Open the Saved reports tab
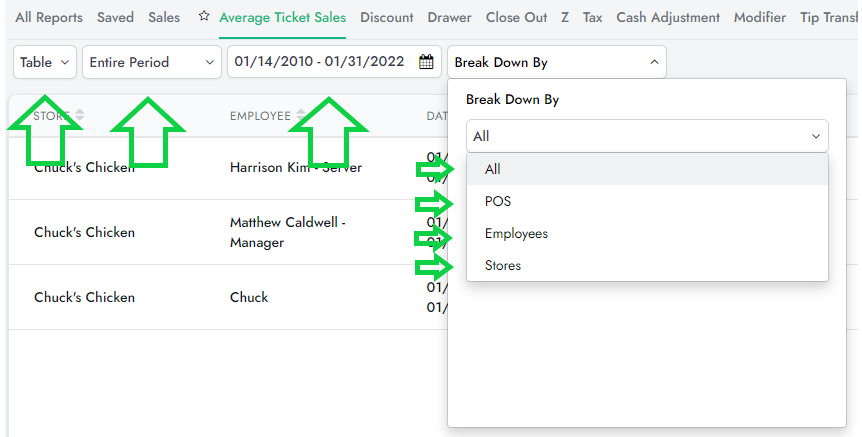Viewport: 862px width, 437px height. point(115,17)
